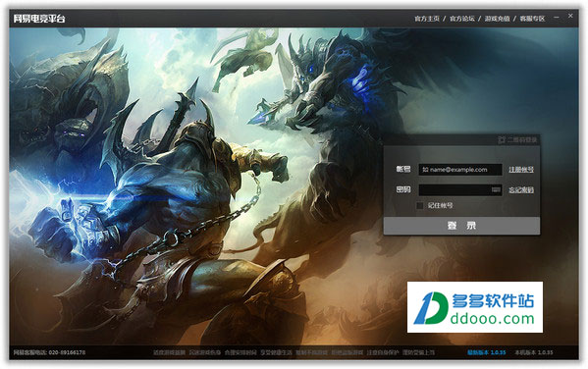Click the 网易电竞平台 title logo
This screenshot has width=588, height=369.
click(39, 19)
